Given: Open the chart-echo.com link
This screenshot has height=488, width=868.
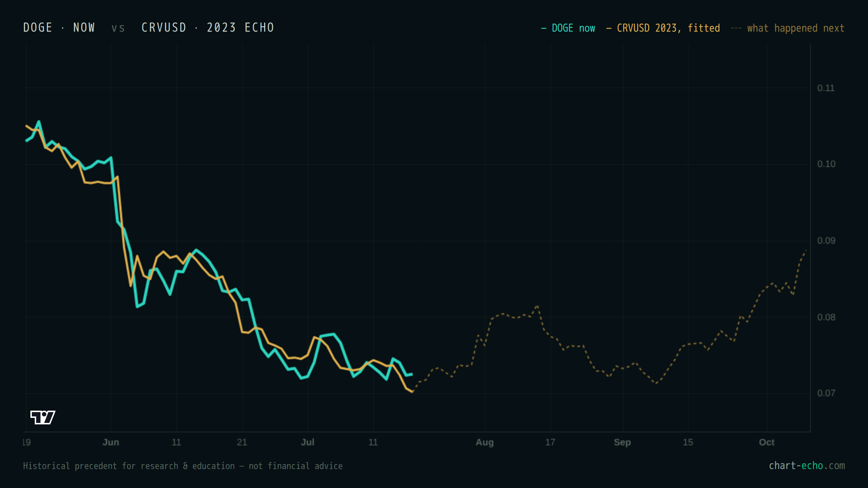Looking at the screenshot, I should click(x=807, y=466).
